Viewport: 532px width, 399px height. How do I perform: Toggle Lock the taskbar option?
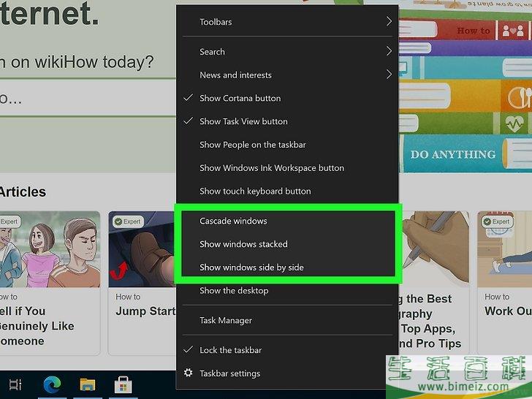tap(287, 350)
